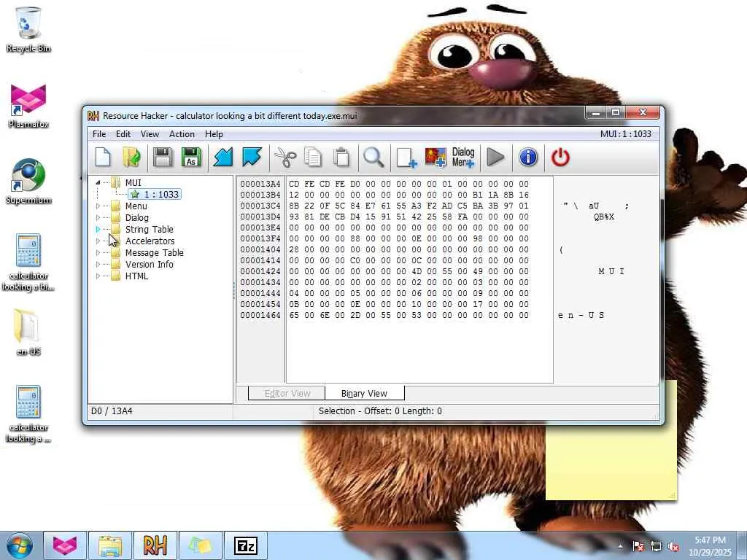Add a new resource with page-plus icon
The image size is (747, 560).
click(406, 157)
